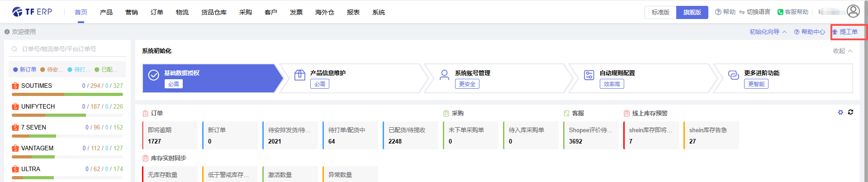Collapse system init panel via 收起
This screenshot has width=868, height=182.
point(842,51)
